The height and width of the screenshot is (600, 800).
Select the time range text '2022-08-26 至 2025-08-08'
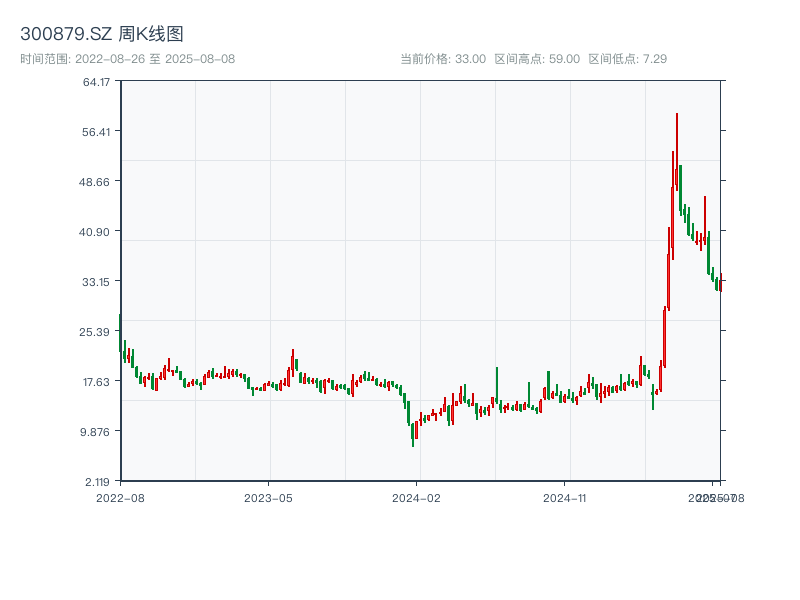(155, 59)
